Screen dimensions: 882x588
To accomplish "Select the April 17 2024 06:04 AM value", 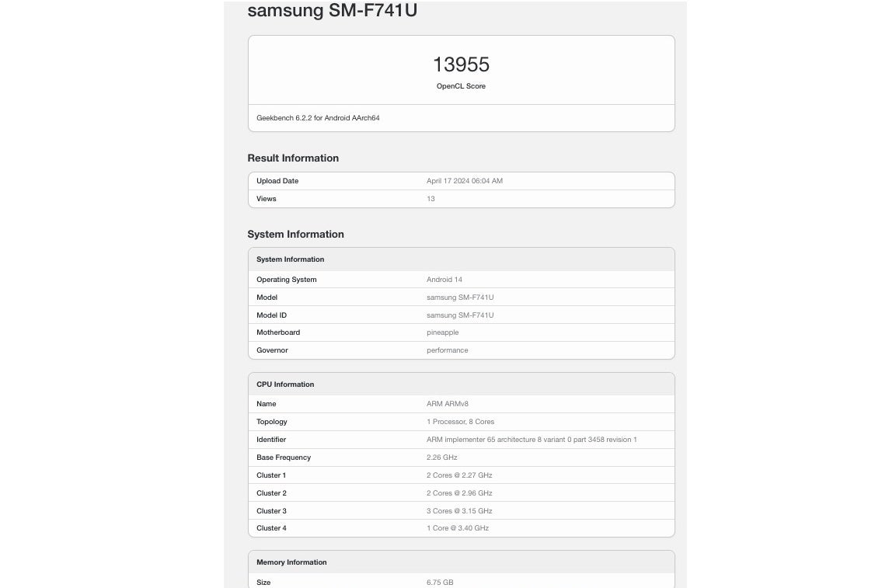I will tap(465, 181).
